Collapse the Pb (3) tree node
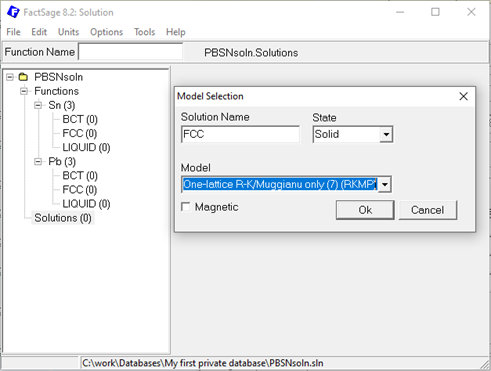The height and width of the screenshot is (371, 491). click(x=38, y=162)
